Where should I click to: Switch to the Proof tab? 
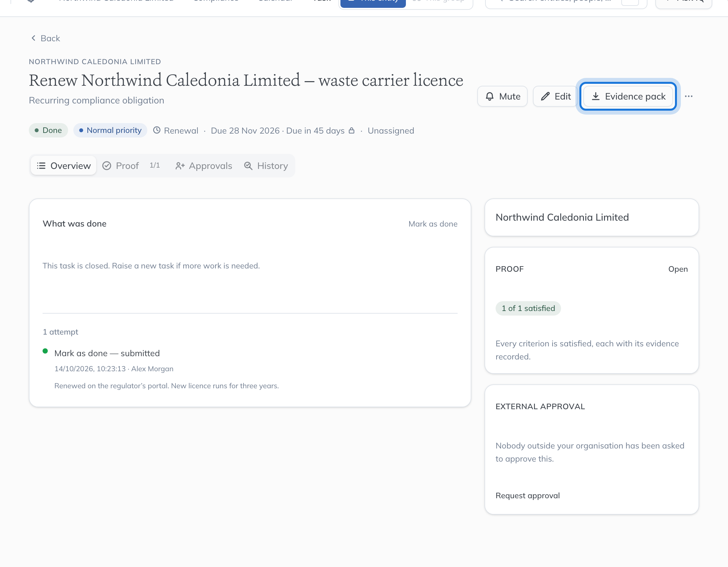(131, 166)
